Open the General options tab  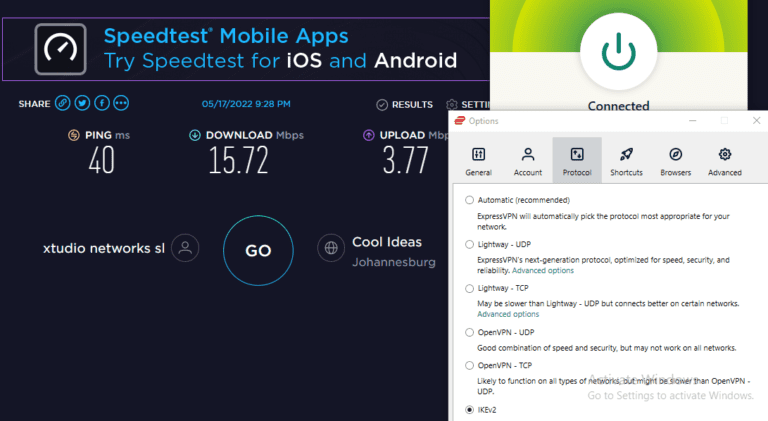pyautogui.click(x=479, y=161)
